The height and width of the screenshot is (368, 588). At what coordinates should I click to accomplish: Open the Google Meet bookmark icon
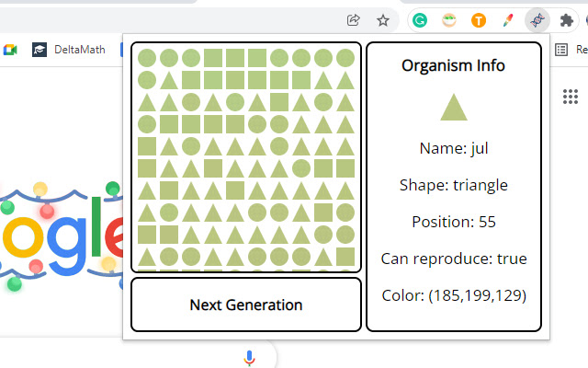pos(10,50)
